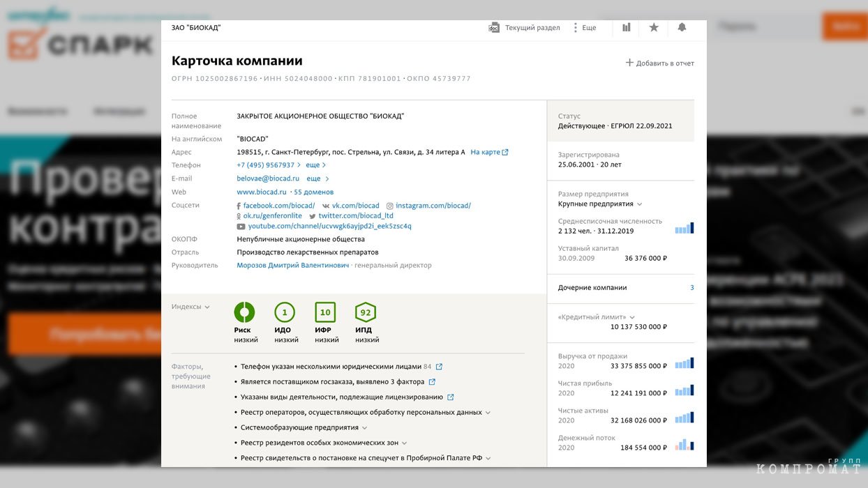Open www.biocad.ru website link
868x488 pixels.
click(262, 192)
